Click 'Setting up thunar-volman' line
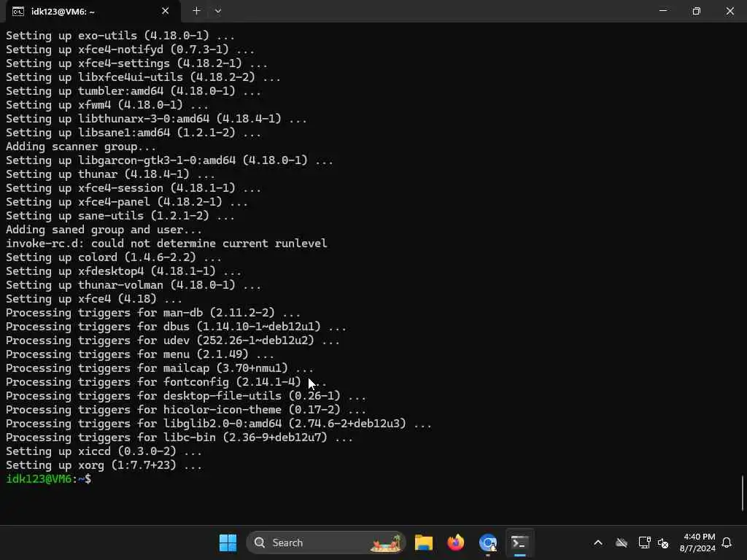The width and height of the screenshot is (747, 560). coord(133,285)
